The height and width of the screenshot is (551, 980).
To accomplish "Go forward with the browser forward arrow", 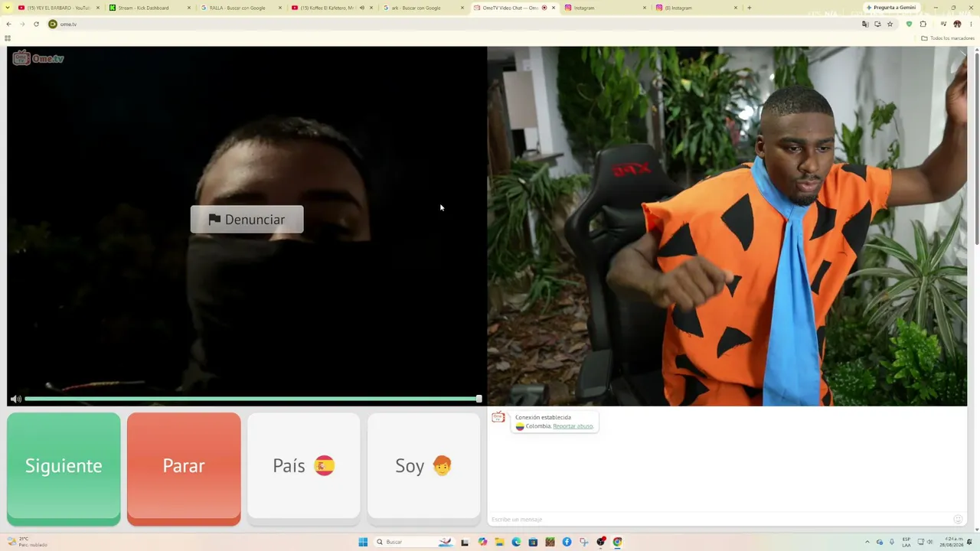I will click(22, 24).
